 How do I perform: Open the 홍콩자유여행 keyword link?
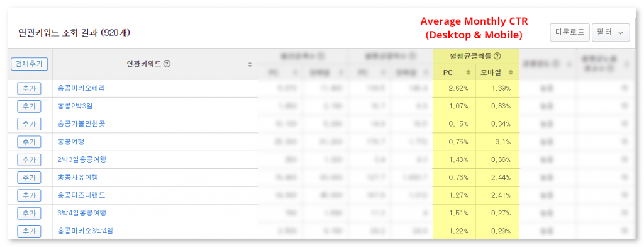[78, 178]
